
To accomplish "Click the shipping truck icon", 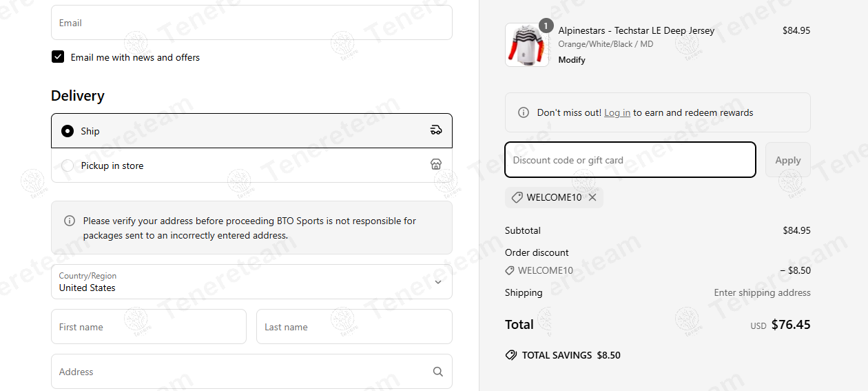I will [435, 130].
